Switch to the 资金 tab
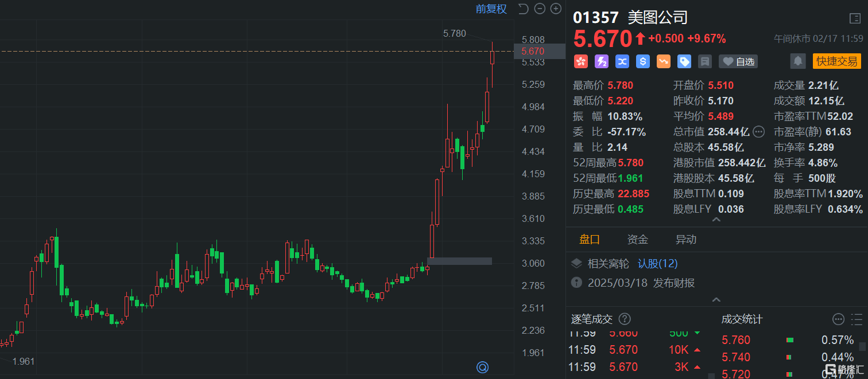 (x=638, y=239)
